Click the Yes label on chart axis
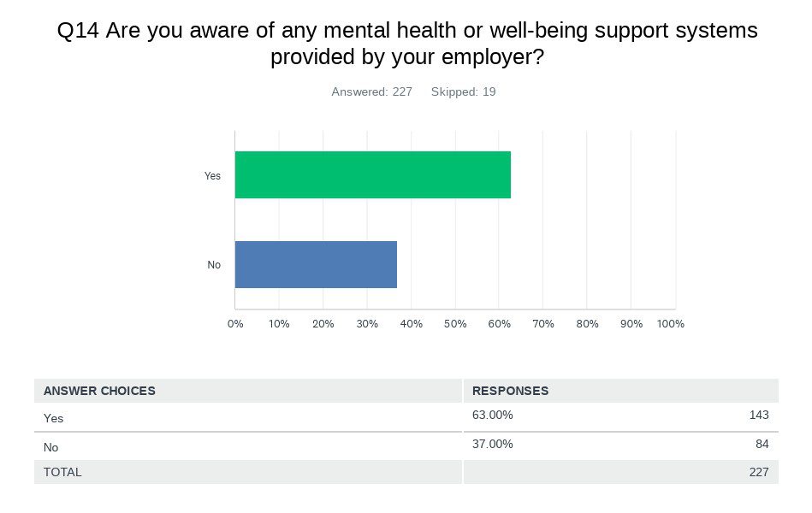This screenshot has height=513, width=812. point(212,176)
